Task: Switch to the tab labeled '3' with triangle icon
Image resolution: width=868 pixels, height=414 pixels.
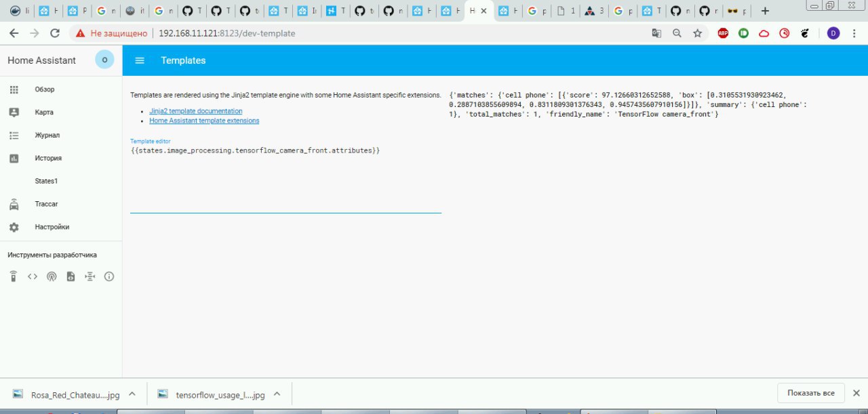Action: pos(595,11)
